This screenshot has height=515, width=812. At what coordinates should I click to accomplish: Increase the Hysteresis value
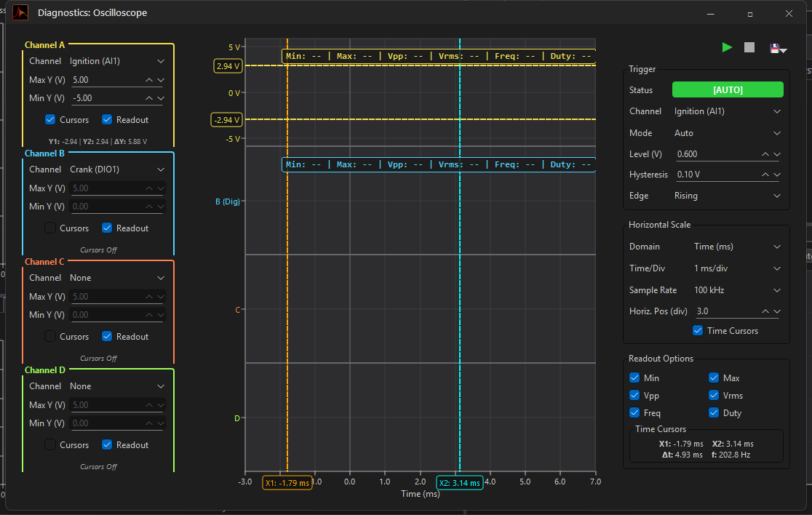[x=765, y=175]
